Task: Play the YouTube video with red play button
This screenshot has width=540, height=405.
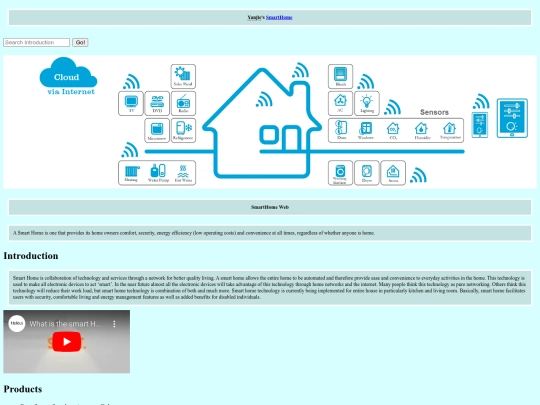Action: point(67,341)
